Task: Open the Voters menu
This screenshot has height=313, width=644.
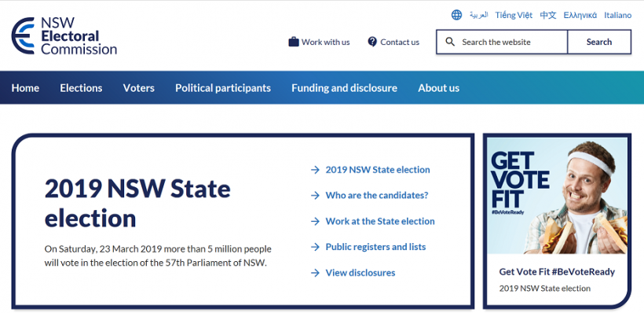Action: pos(139,88)
